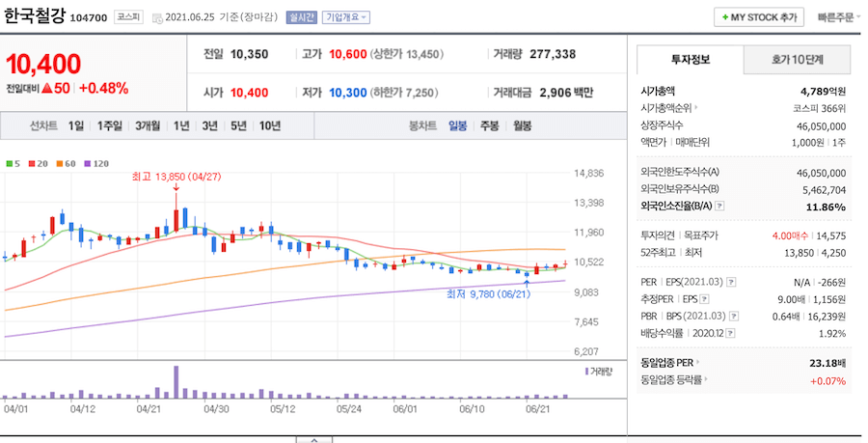Image resolution: width=868 pixels, height=443 pixels.
Task: Select the 10년 line chart period
Action: pyautogui.click(x=270, y=126)
